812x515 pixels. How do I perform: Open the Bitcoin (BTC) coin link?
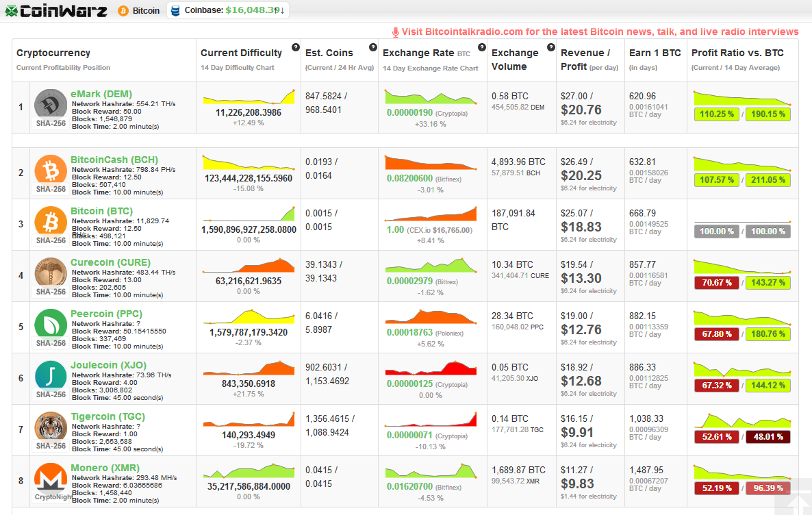point(101,211)
